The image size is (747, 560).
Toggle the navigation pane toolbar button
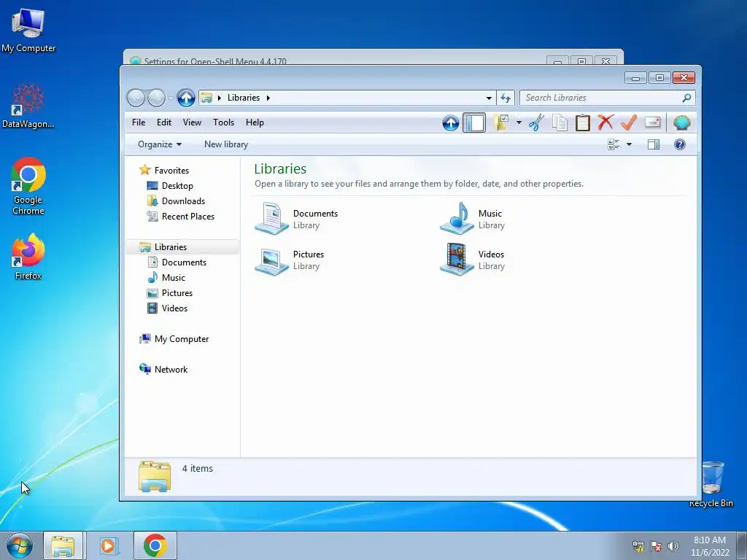(474, 122)
